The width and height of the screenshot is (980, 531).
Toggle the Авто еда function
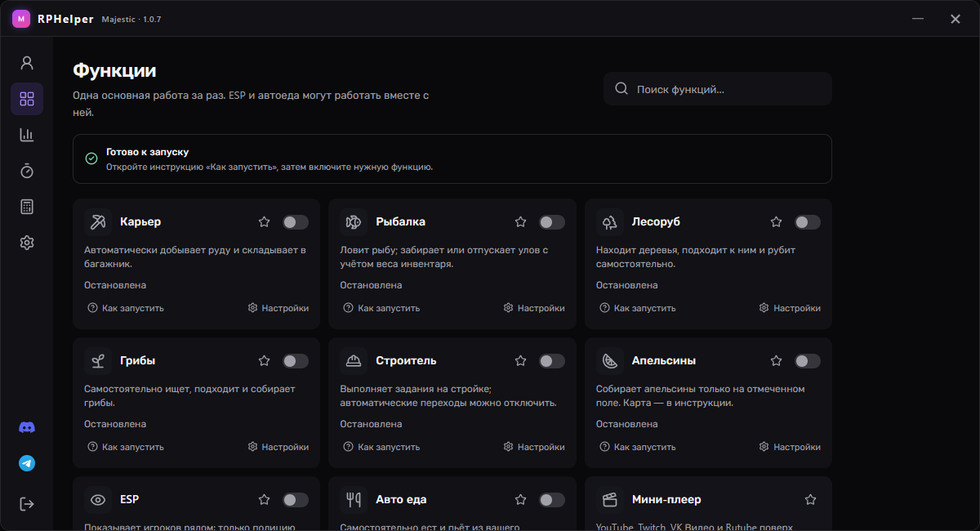coord(552,500)
